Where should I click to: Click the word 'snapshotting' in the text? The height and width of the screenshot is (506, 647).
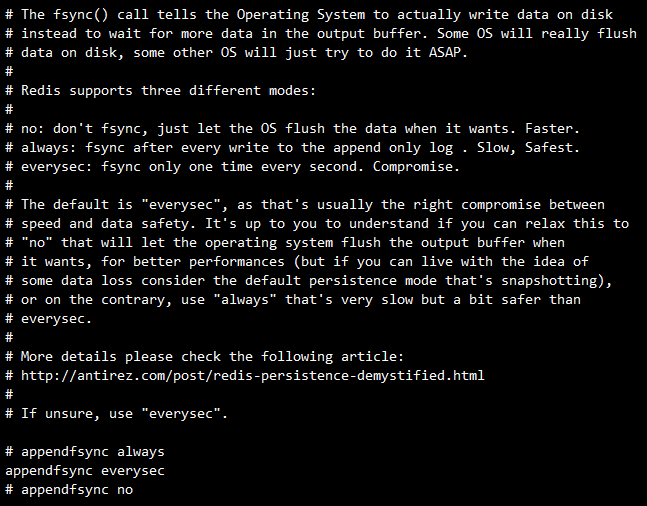tap(549, 281)
